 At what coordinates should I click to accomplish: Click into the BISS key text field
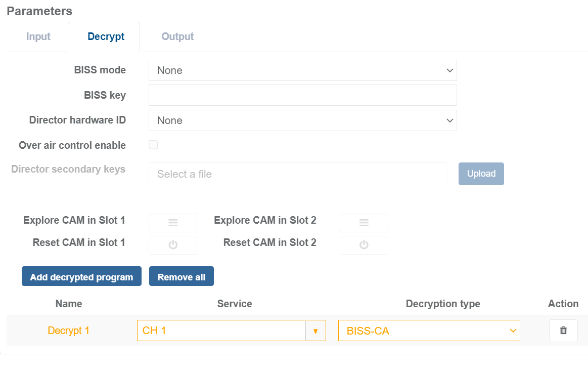302,95
